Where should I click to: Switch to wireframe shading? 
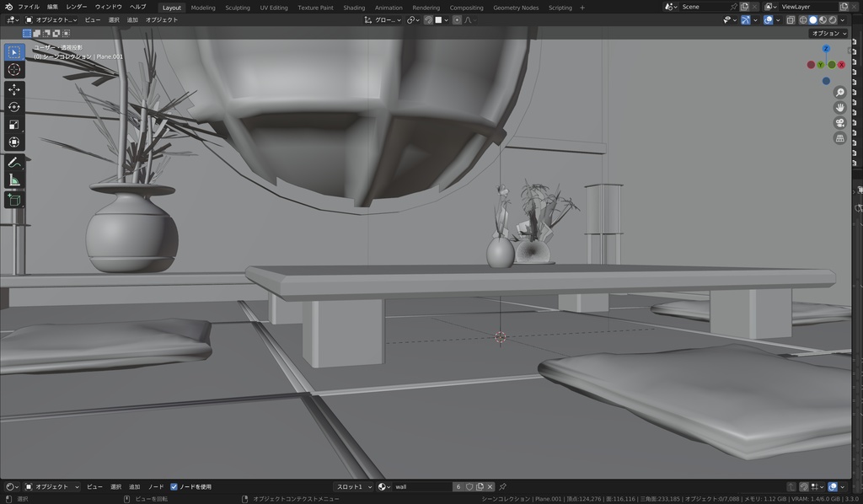803,20
